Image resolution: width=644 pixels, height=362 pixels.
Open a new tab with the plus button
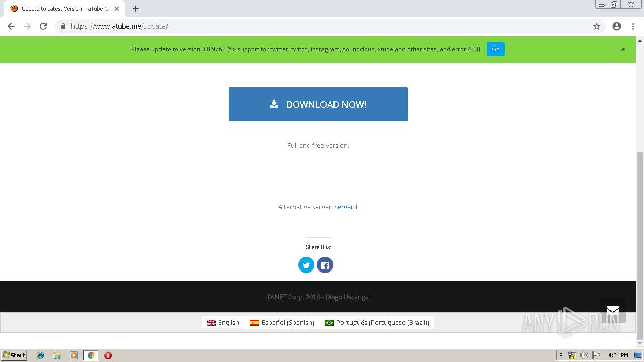coord(136,9)
